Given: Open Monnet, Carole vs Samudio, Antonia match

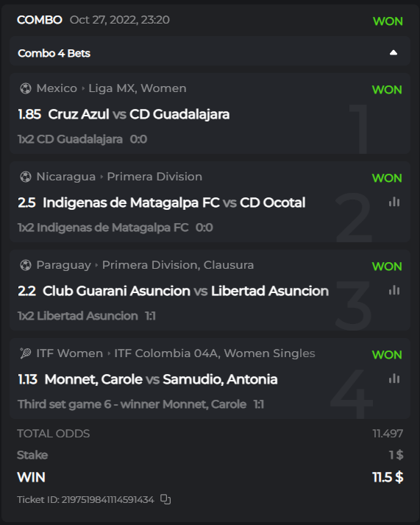Looking at the screenshot, I should coord(161,379).
